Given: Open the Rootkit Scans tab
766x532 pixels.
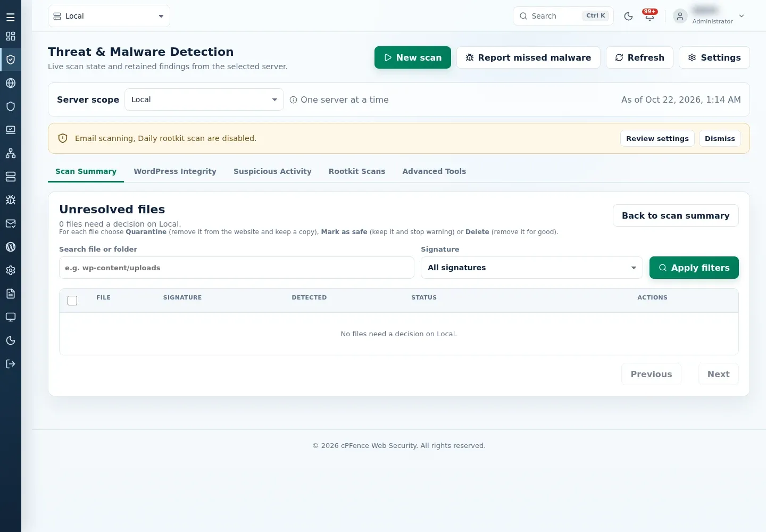Looking at the screenshot, I should pyautogui.click(x=357, y=171).
